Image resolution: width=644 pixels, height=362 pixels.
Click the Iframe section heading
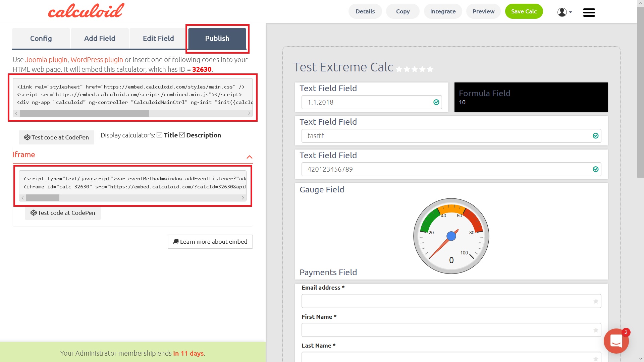click(x=24, y=155)
